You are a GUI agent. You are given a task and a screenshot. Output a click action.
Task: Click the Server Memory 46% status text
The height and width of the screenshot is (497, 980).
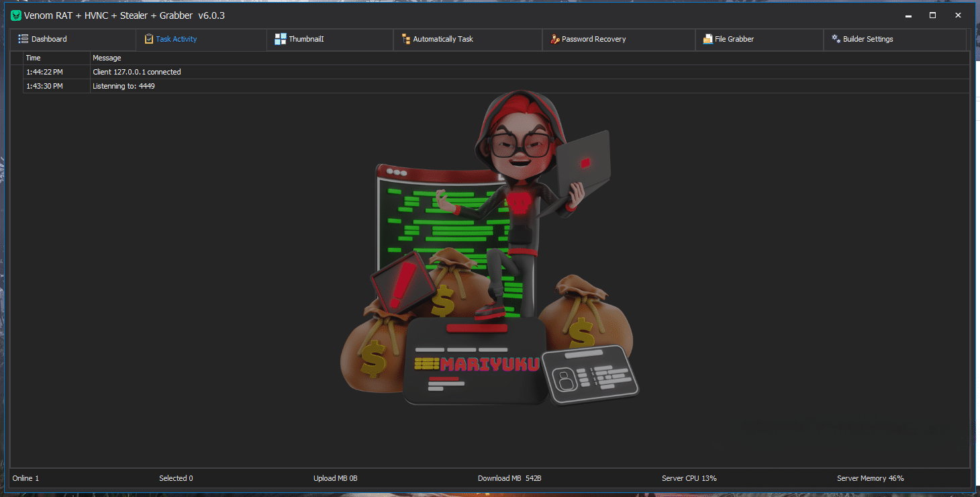pos(870,478)
